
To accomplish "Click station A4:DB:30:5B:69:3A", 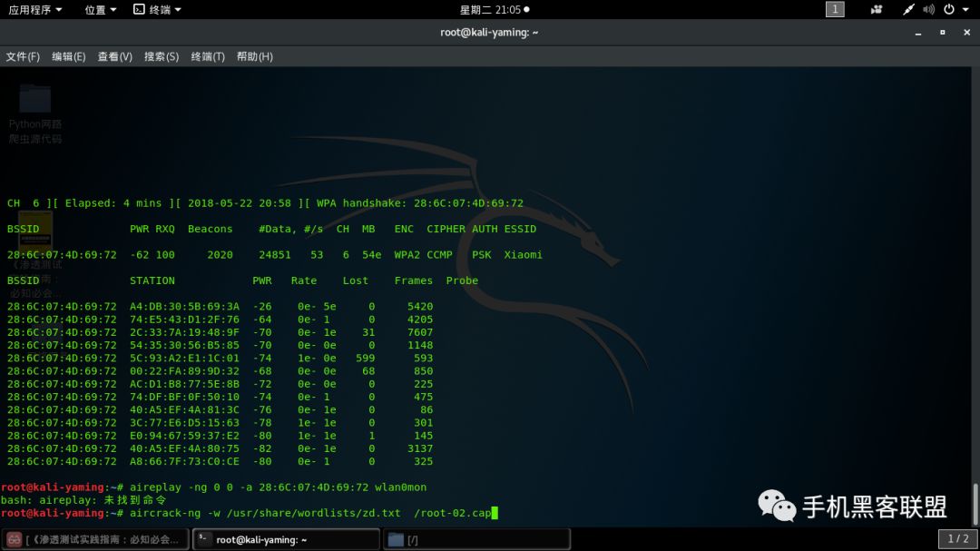I will tap(184, 307).
